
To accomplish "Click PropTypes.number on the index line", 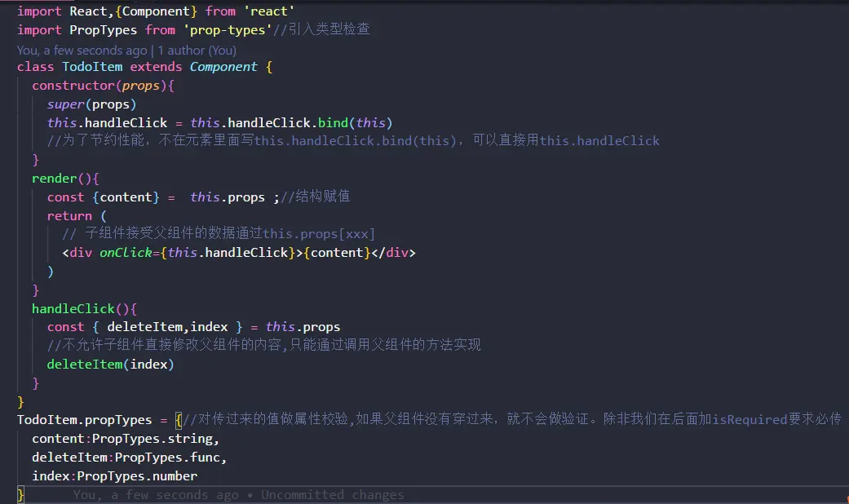I will coord(137,476).
